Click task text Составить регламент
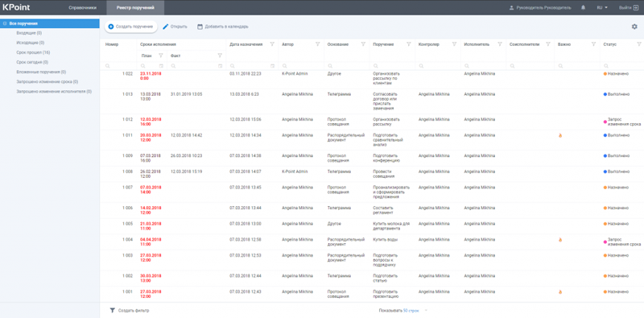The height and width of the screenshot is (318, 644). [384, 210]
